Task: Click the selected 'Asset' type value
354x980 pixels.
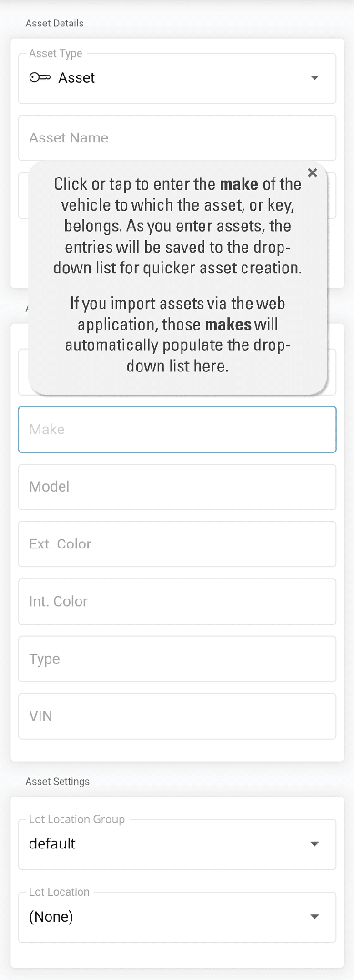Action: [76, 78]
